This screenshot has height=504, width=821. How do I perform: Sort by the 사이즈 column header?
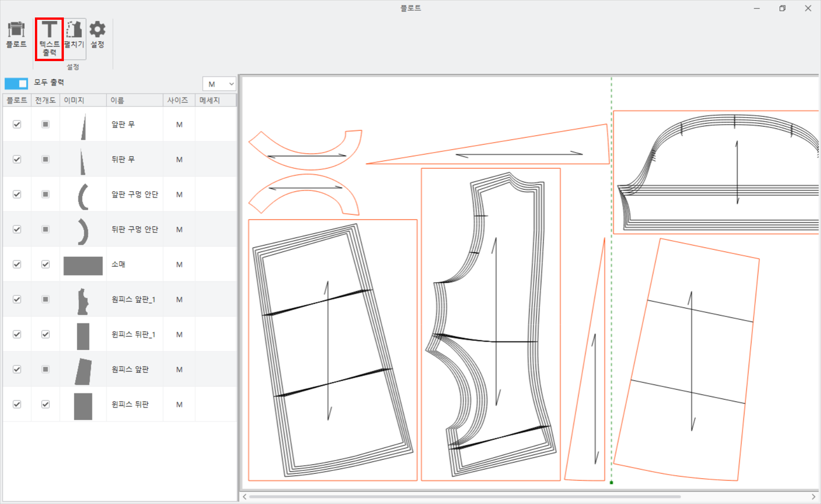pos(179,100)
